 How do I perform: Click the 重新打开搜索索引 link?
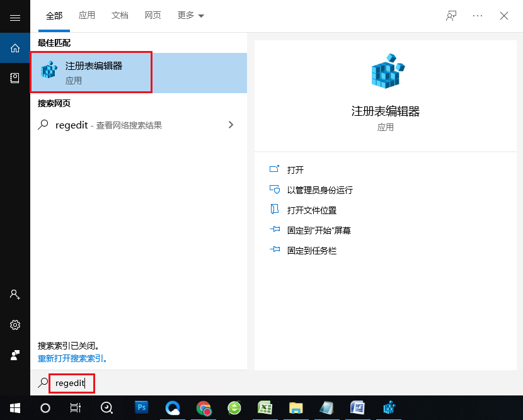click(72, 359)
